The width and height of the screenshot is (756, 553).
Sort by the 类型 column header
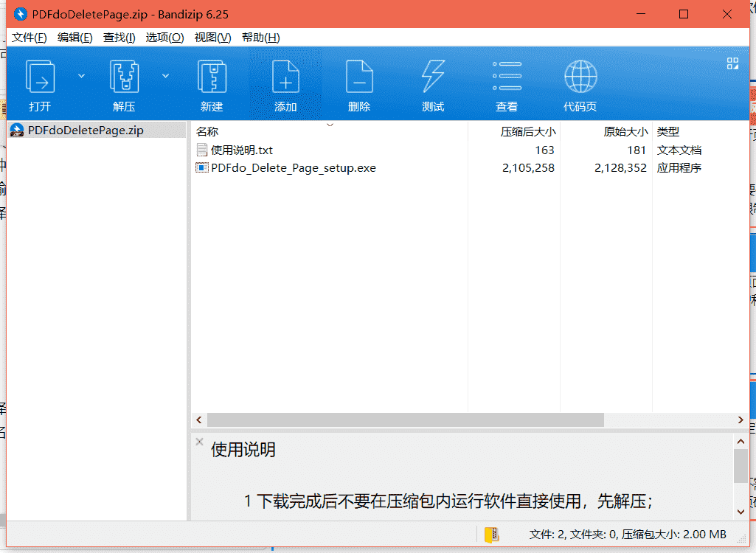click(x=667, y=132)
